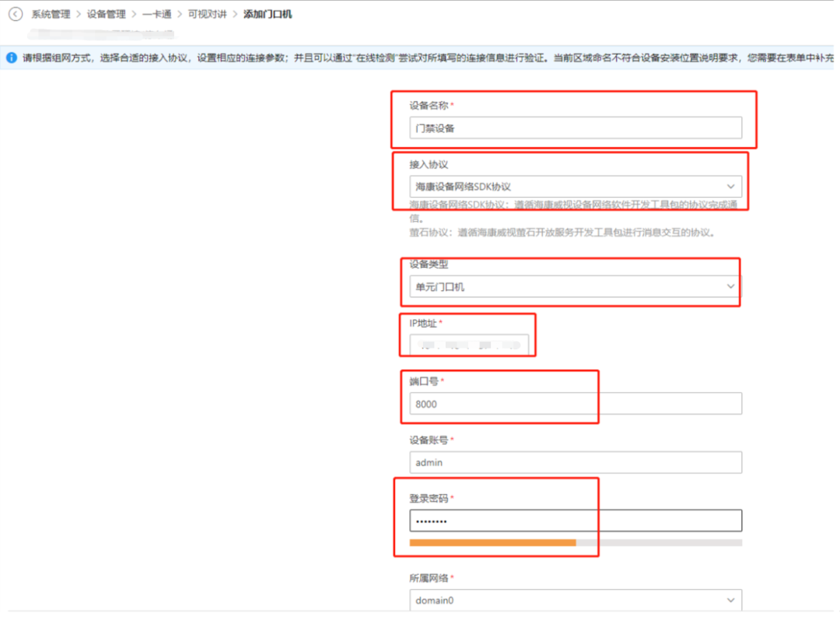The image size is (840, 617).
Task: Click the blue info icon in the notice banner
Action: click(12, 58)
